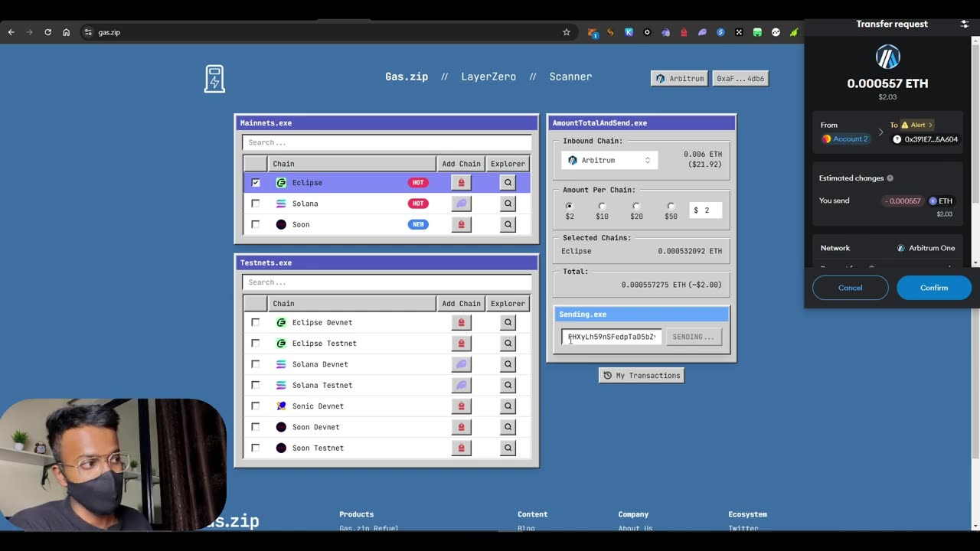Image resolution: width=980 pixels, height=551 pixels.
Task: Check the Eclipse Devnet checkbox
Action: point(256,322)
